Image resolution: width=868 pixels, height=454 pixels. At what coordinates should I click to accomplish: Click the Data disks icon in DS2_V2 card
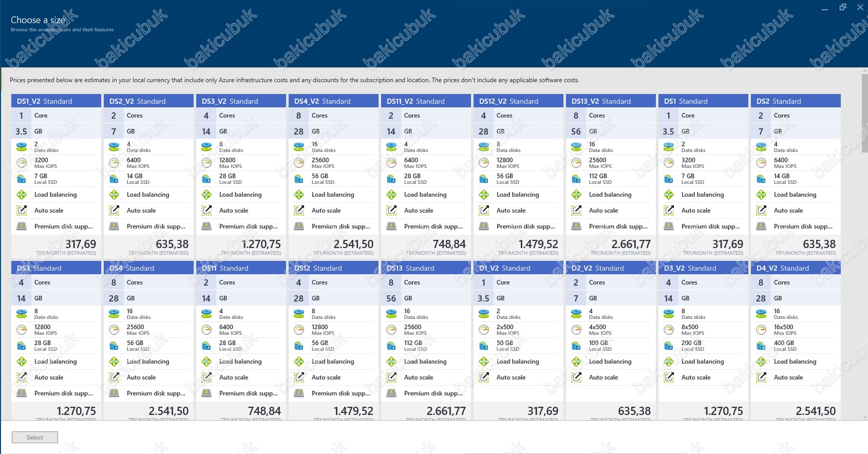pos(114,147)
